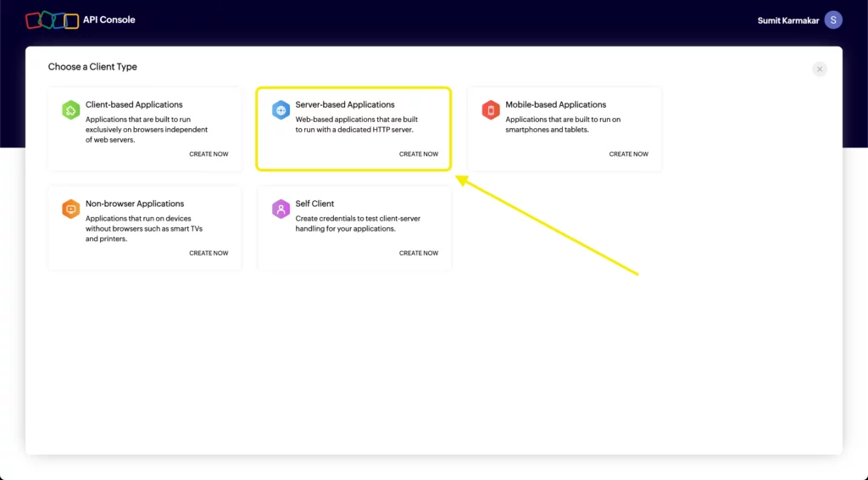The width and height of the screenshot is (868, 480).
Task: Close the Choose a Client Type dialog
Action: (x=820, y=70)
